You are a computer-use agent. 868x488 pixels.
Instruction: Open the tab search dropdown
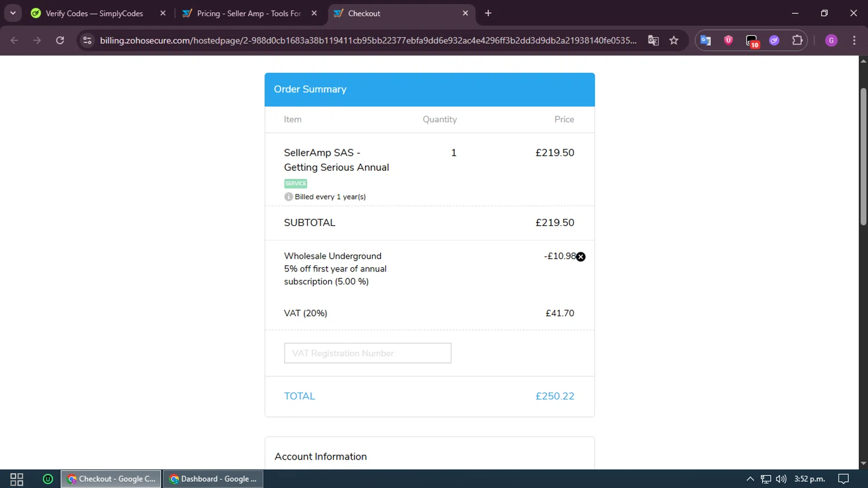pyautogui.click(x=13, y=13)
